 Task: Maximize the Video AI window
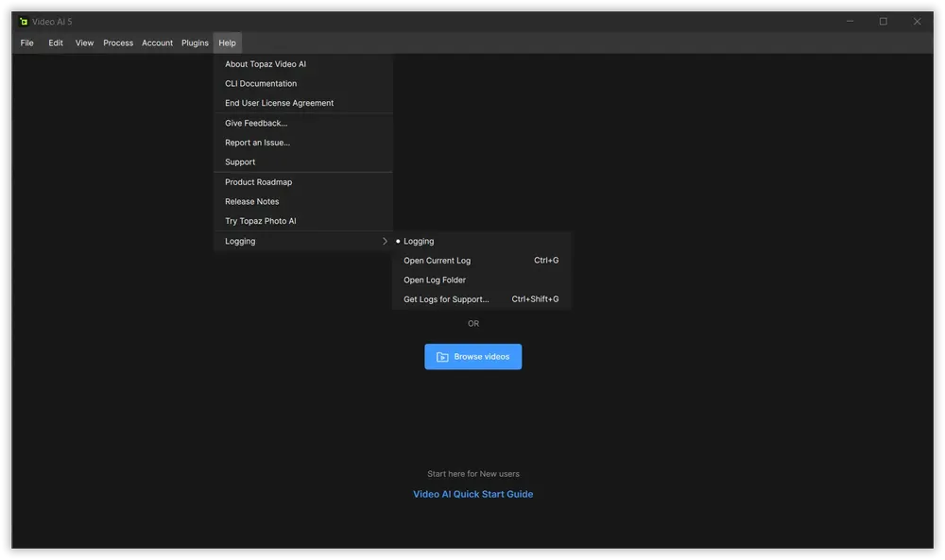tap(884, 22)
